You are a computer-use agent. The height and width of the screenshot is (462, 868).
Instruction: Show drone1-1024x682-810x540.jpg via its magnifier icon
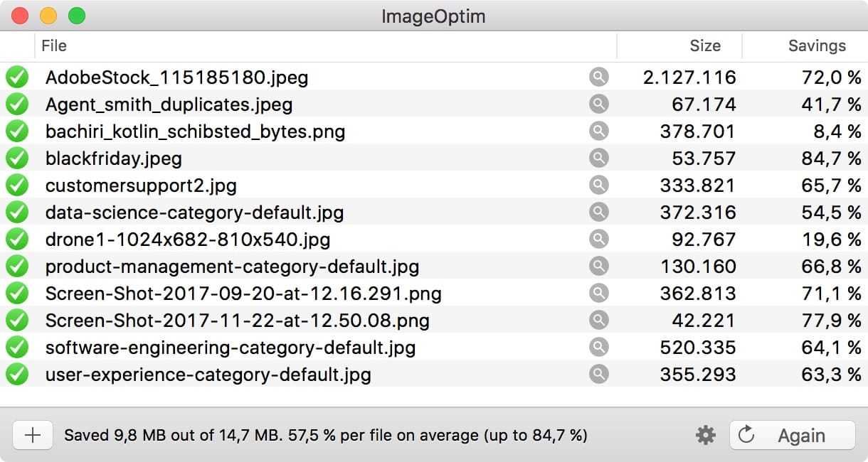(x=599, y=239)
